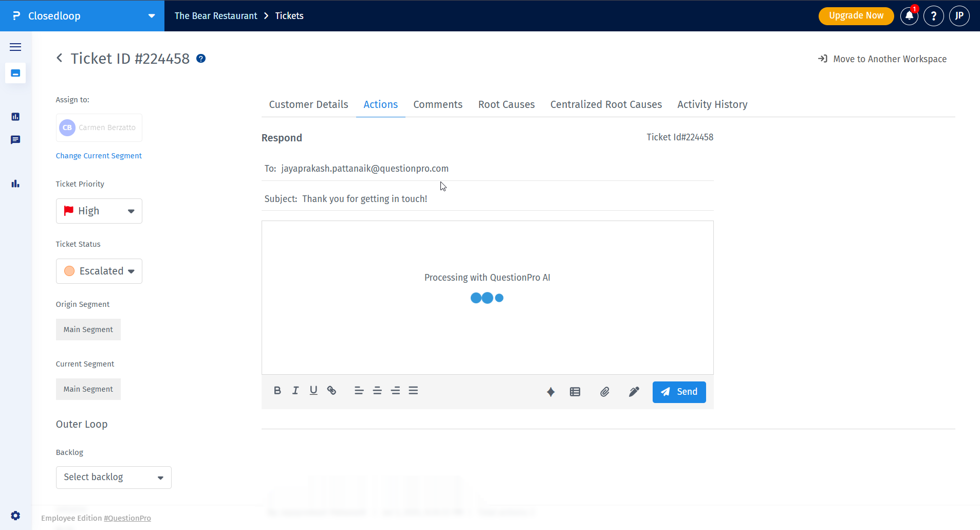Open the notifications bell

(909, 16)
